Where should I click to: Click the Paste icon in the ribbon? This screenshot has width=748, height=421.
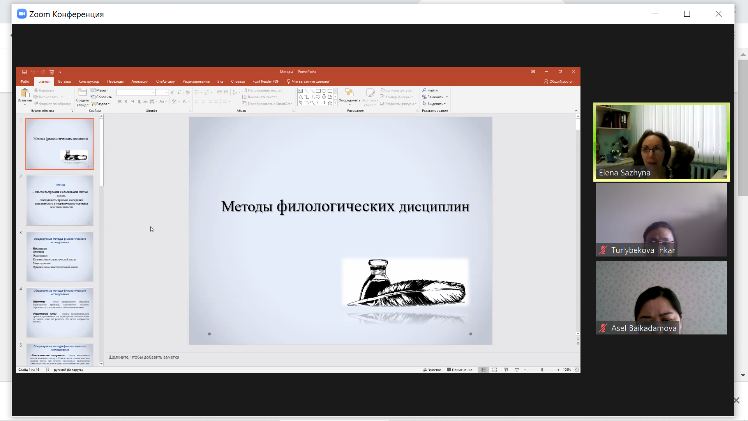(x=24, y=95)
